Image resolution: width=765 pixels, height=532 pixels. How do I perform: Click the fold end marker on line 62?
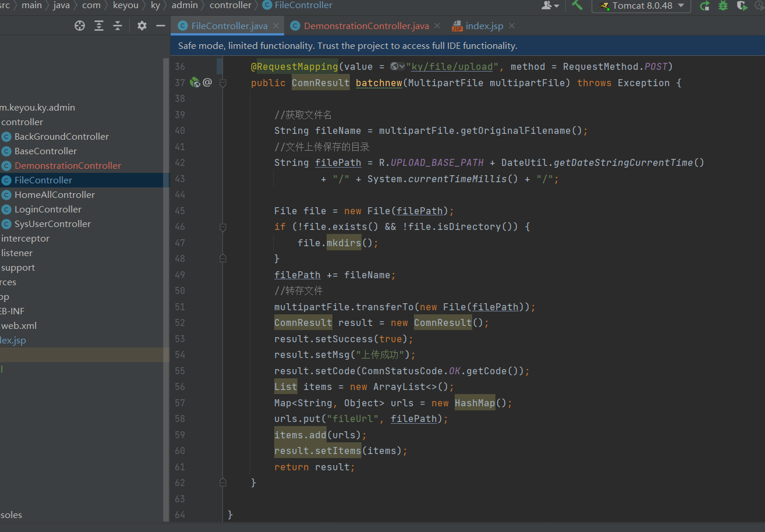[222, 482]
